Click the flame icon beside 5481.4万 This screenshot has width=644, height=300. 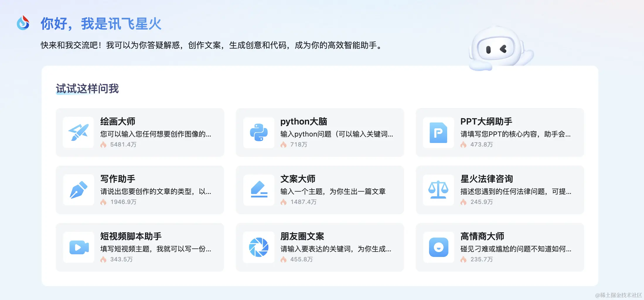tap(103, 144)
